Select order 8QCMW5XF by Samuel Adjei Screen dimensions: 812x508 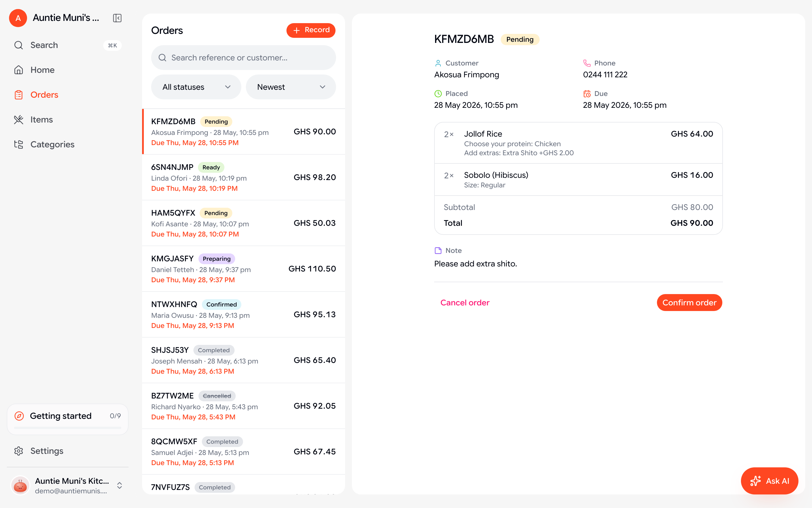point(244,452)
